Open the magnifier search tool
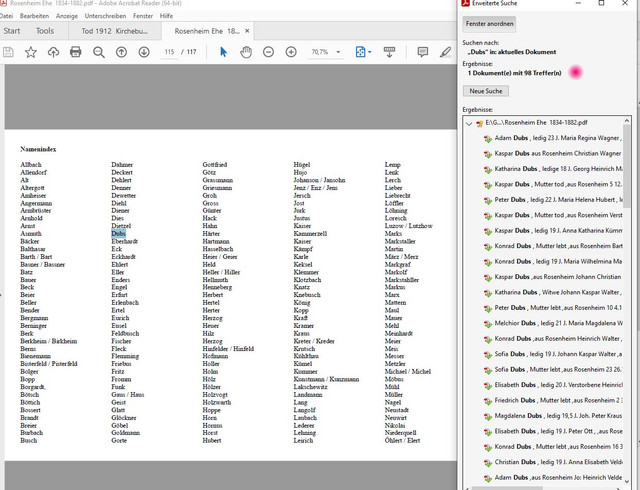The height and width of the screenshot is (490, 640). click(x=98, y=52)
